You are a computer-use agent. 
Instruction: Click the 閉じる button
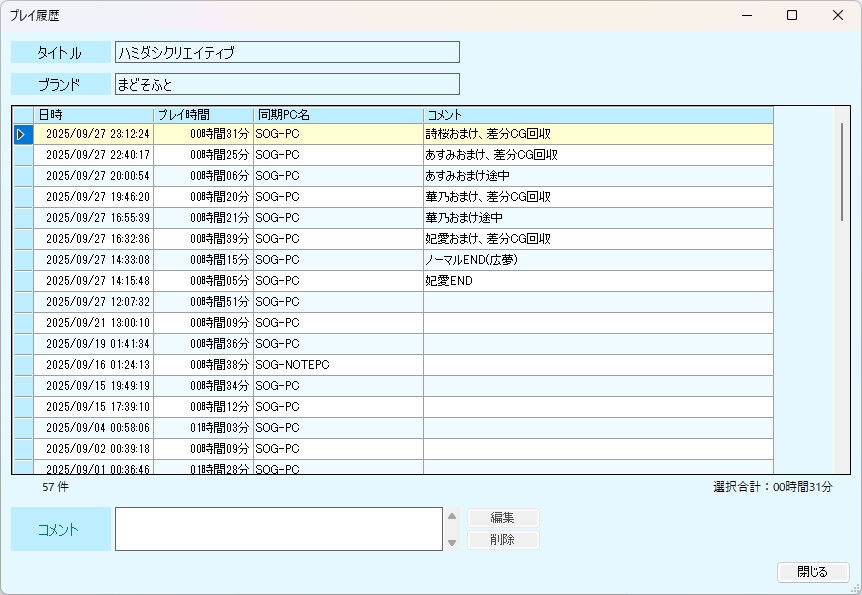pos(812,572)
